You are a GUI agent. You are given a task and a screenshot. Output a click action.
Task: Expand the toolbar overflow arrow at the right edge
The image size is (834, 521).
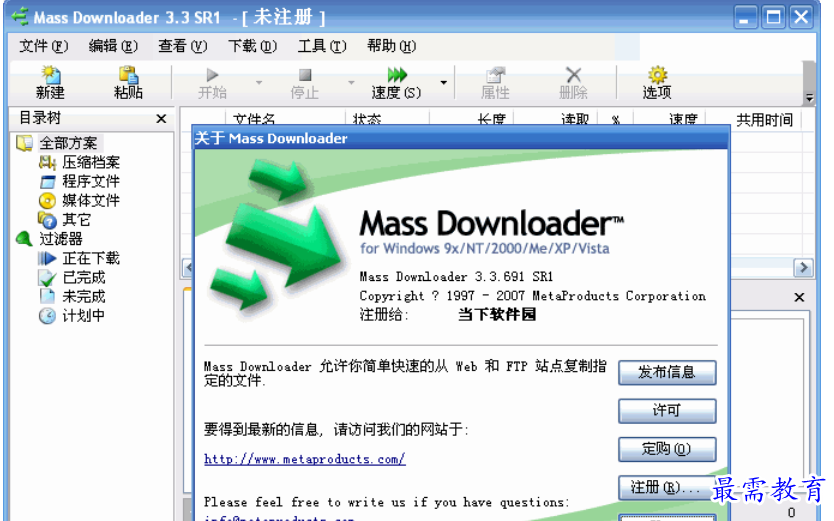(809, 98)
